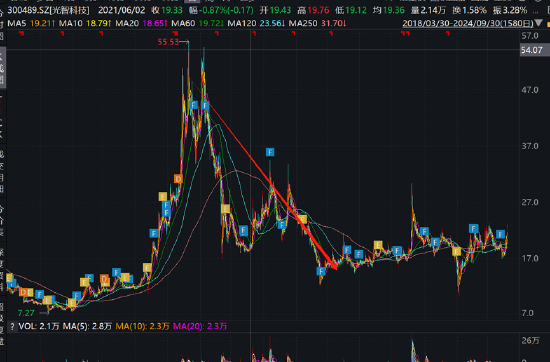Click the MA10 18.79 indicator label

coord(85,24)
